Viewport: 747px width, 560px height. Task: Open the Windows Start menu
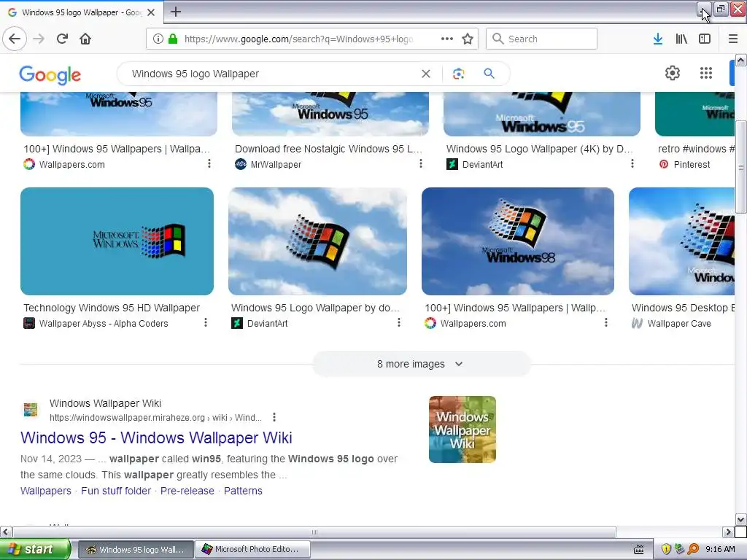[35, 550]
